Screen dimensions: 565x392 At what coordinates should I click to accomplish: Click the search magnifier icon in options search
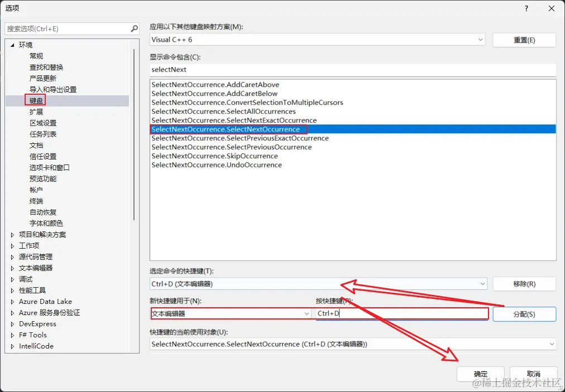(x=134, y=28)
